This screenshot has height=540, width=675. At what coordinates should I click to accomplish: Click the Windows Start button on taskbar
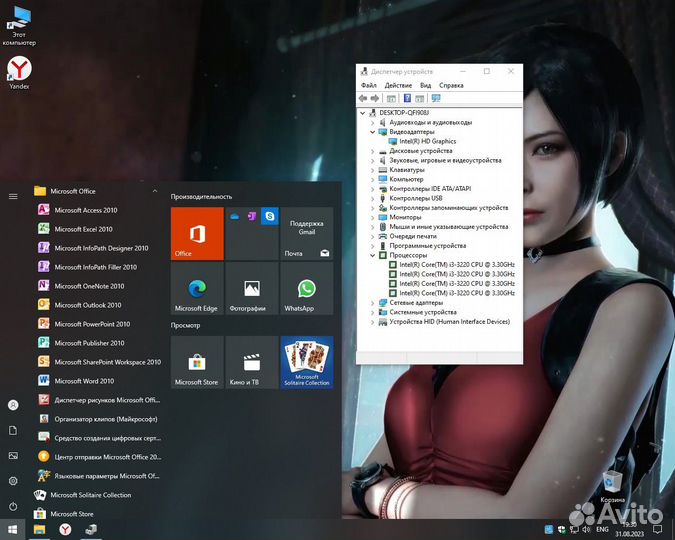[12, 529]
